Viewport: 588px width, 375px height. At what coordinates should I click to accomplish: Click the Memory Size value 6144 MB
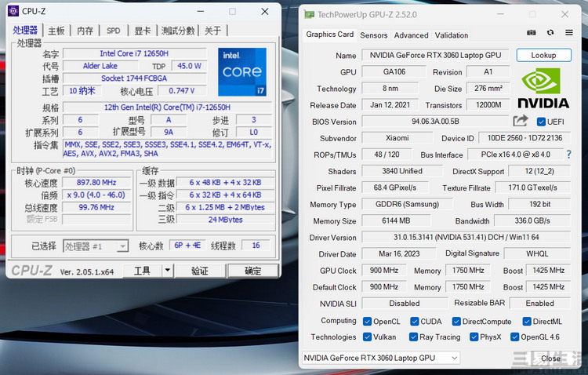pyautogui.click(x=396, y=220)
